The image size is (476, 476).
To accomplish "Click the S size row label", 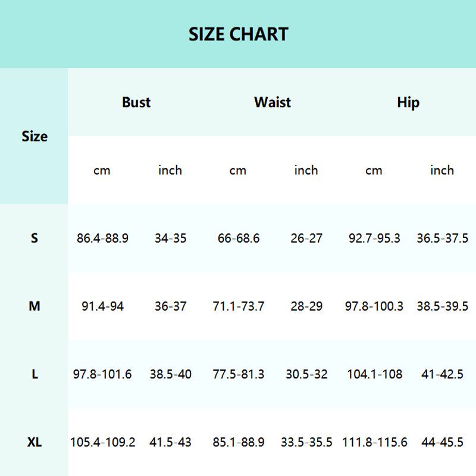I will (x=35, y=238).
